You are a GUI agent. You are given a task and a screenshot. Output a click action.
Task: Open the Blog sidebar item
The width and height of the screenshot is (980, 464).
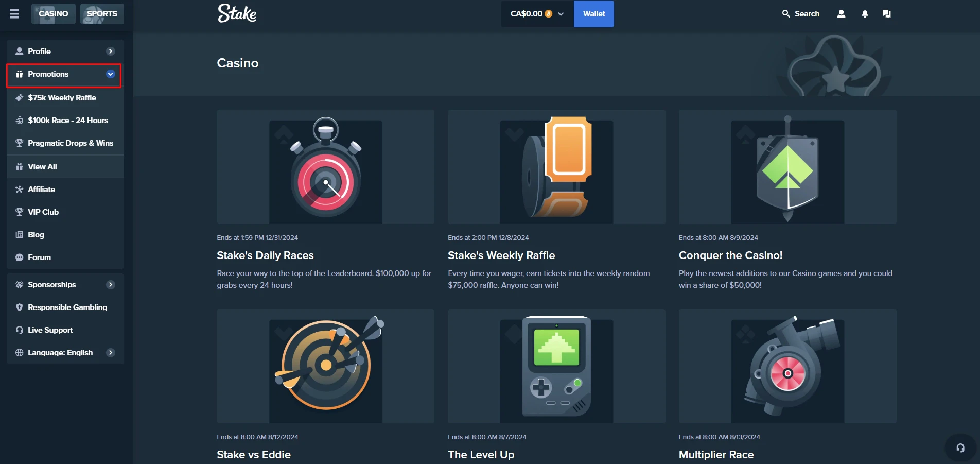[65, 235]
